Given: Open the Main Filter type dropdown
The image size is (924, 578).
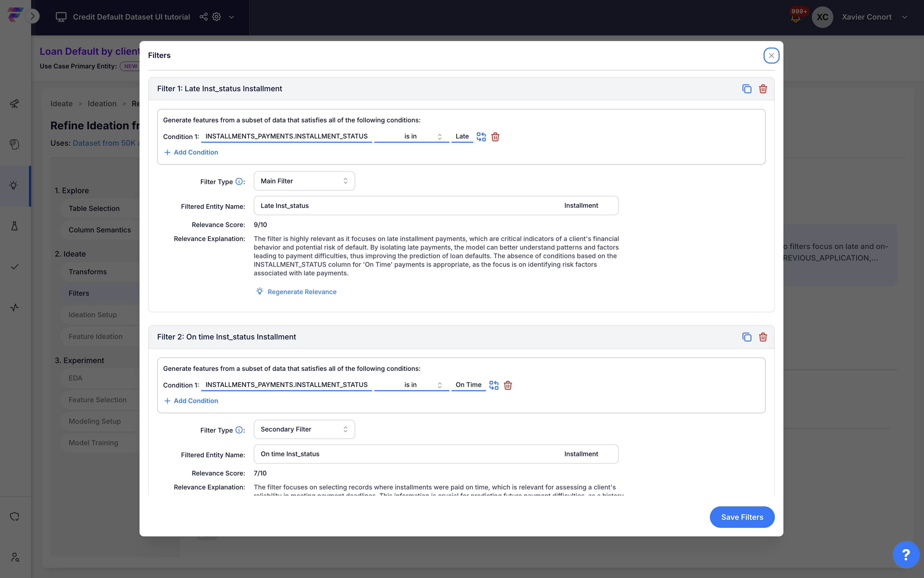Looking at the screenshot, I should (304, 181).
